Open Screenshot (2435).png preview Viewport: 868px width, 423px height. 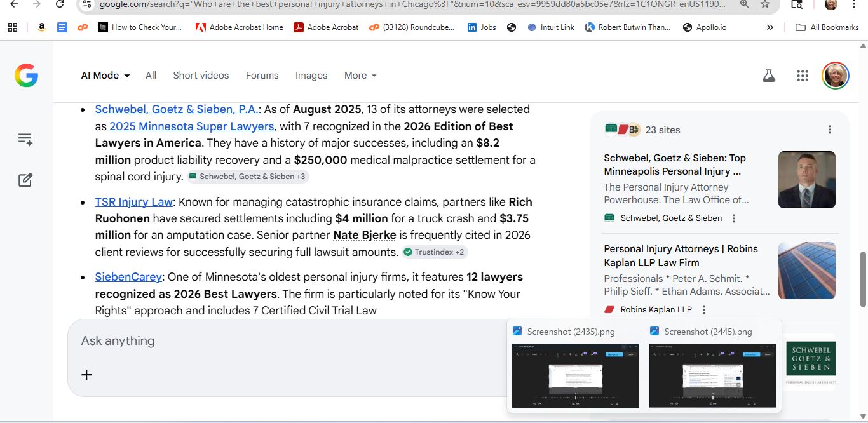(576, 368)
